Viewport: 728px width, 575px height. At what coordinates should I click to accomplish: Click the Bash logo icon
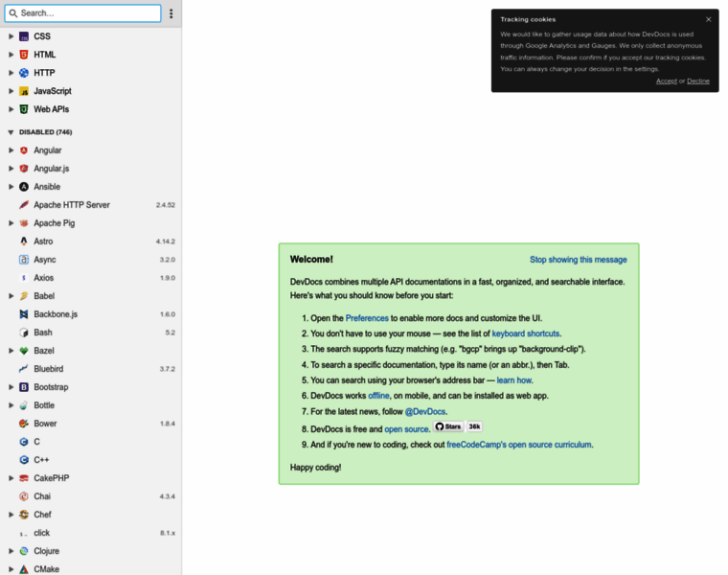[x=24, y=333]
